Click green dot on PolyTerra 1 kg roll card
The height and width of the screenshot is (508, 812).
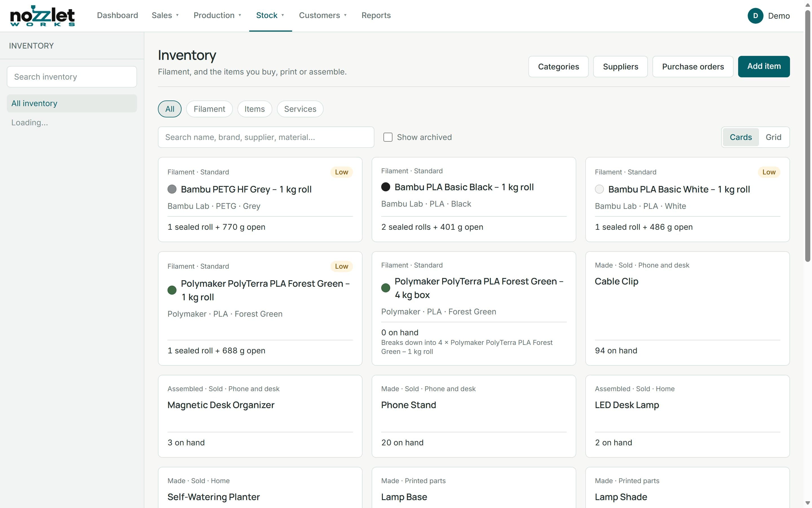(172, 290)
